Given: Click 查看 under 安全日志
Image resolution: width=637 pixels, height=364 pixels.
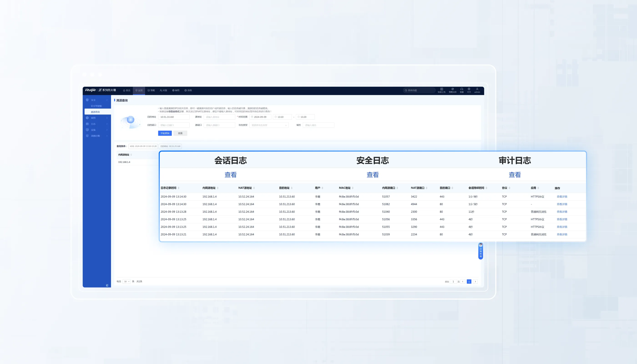Looking at the screenshot, I should point(372,175).
